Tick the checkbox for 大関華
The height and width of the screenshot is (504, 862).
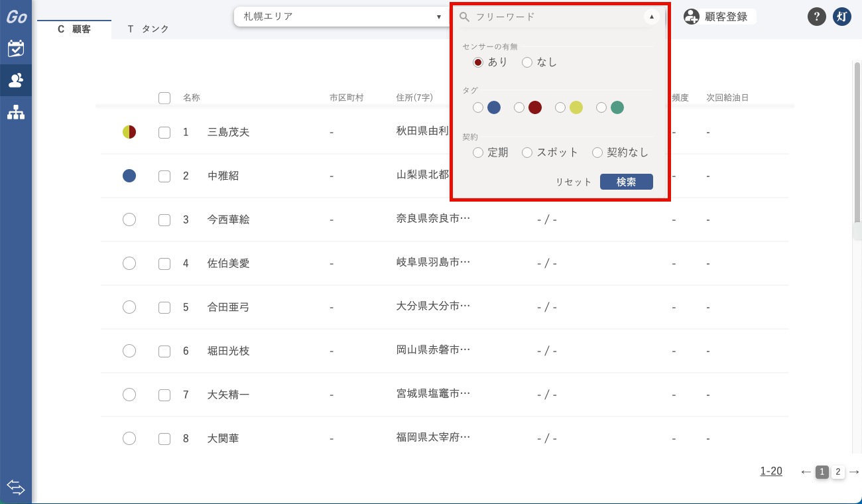(x=164, y=439)
